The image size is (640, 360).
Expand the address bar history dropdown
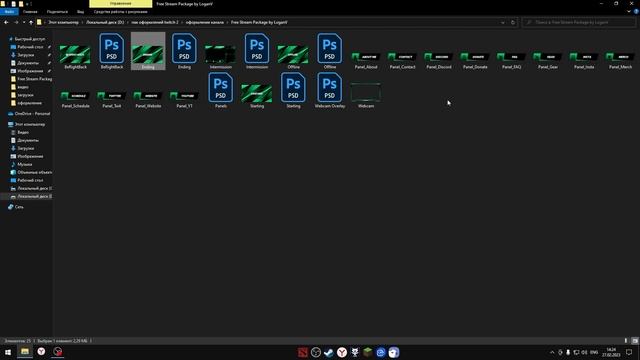point(502,22)
